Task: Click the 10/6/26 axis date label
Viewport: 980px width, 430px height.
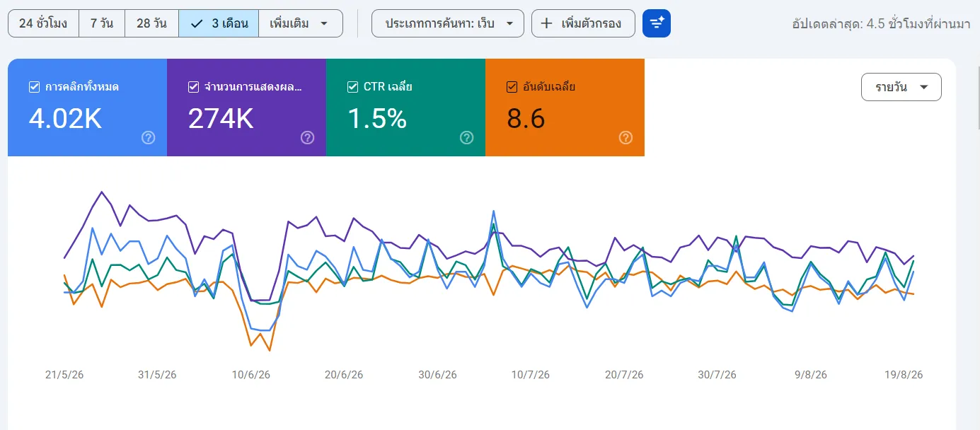Action: tap(251, 375)
